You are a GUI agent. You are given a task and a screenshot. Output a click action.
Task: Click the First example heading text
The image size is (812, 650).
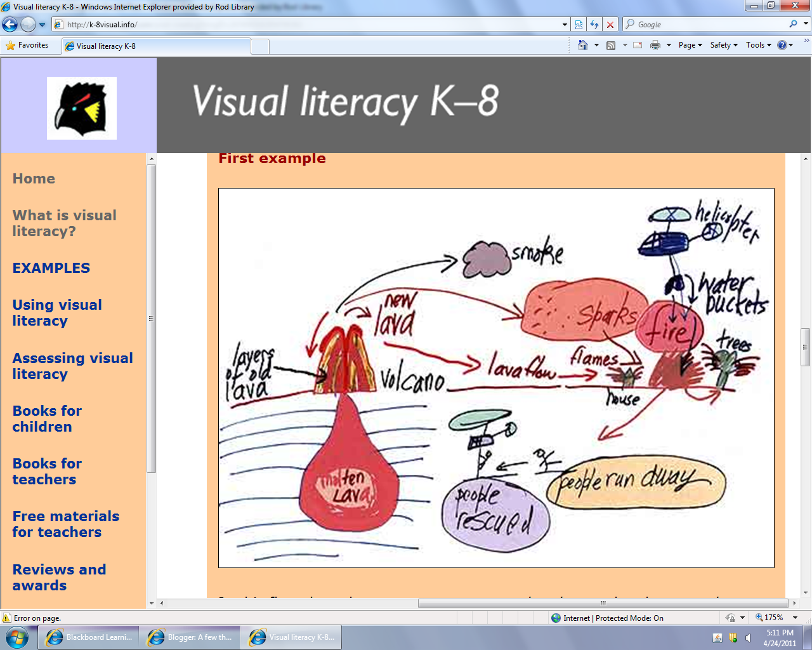click(272, 159)
